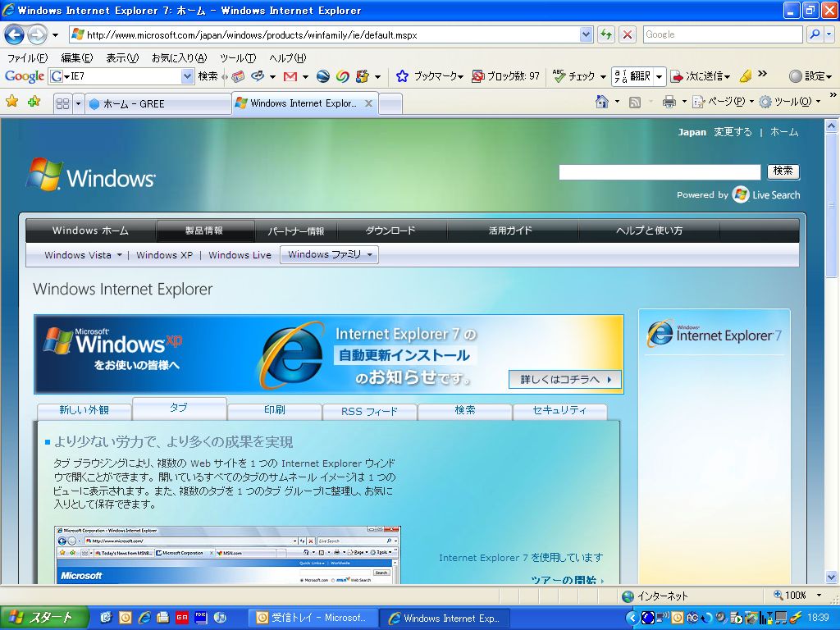Switch to the 受信トレイ - Microsoft taskbar window
This screenshot has width=840, height=630.
[x=313, y=618]
